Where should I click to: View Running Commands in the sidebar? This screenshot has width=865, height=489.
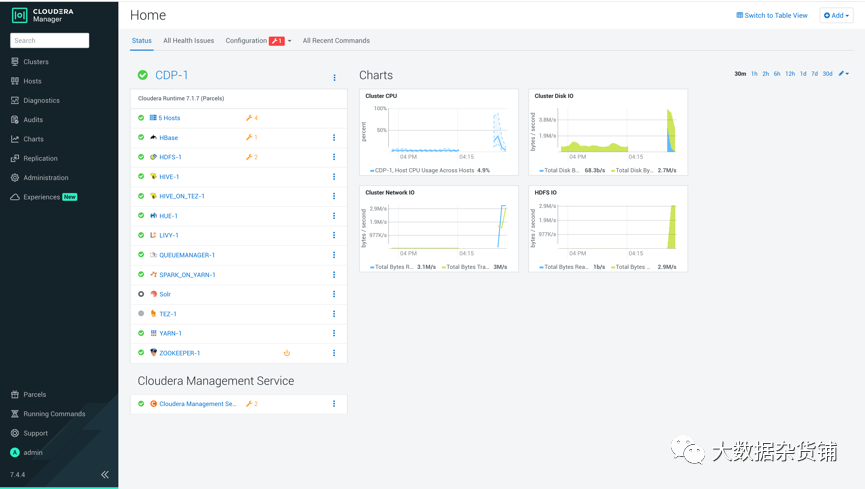tap(54, 414)
